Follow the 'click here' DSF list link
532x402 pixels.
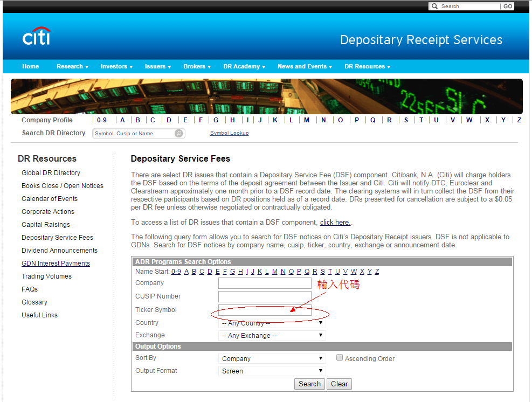(x=335, y=222)
